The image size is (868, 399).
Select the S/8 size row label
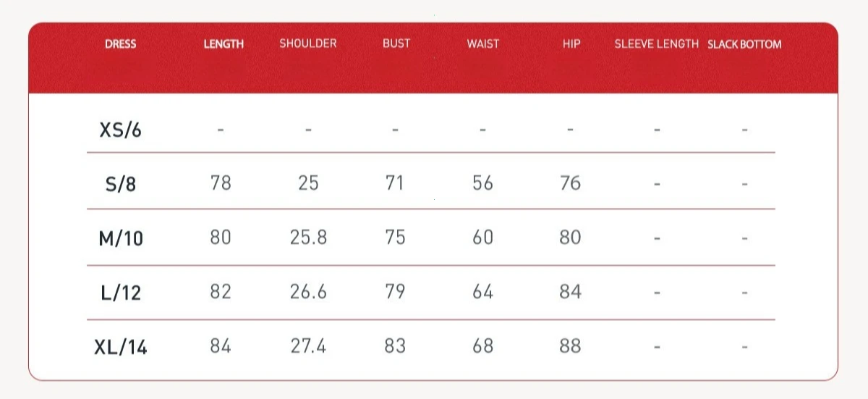tap(120, 184)
